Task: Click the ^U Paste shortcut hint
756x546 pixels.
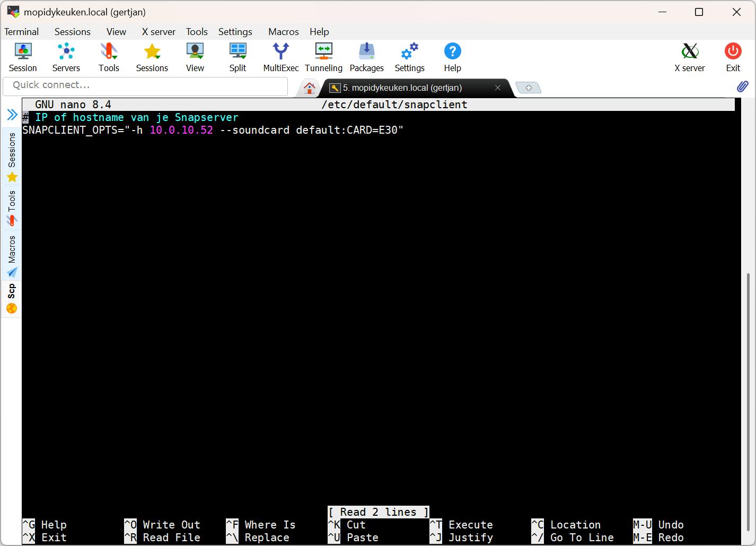Action: [353, 538]
